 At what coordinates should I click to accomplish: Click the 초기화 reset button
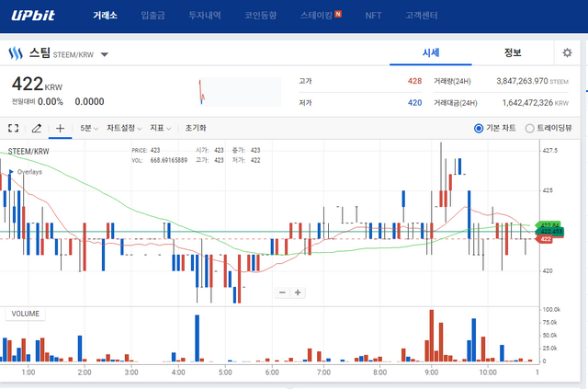(196, 129)
